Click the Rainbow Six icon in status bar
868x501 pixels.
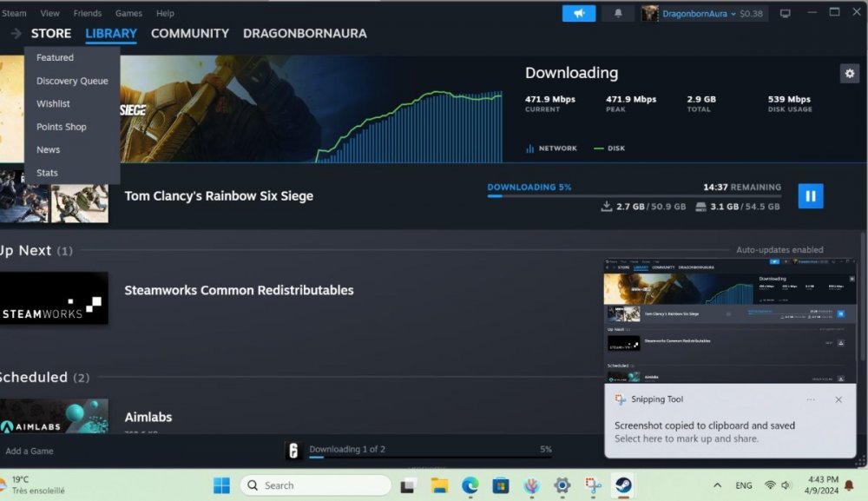pyautogui.click(x=293, y=450)
